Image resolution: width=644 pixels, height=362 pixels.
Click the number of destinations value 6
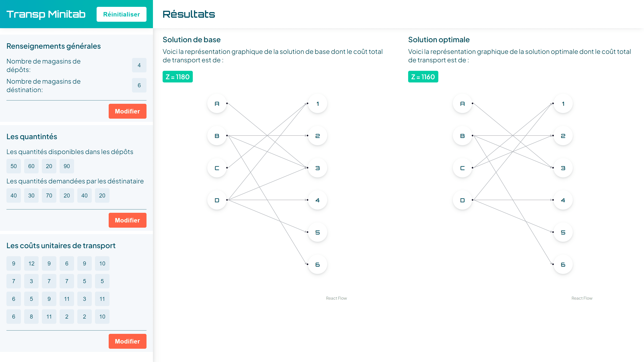(x=139, y=85)
